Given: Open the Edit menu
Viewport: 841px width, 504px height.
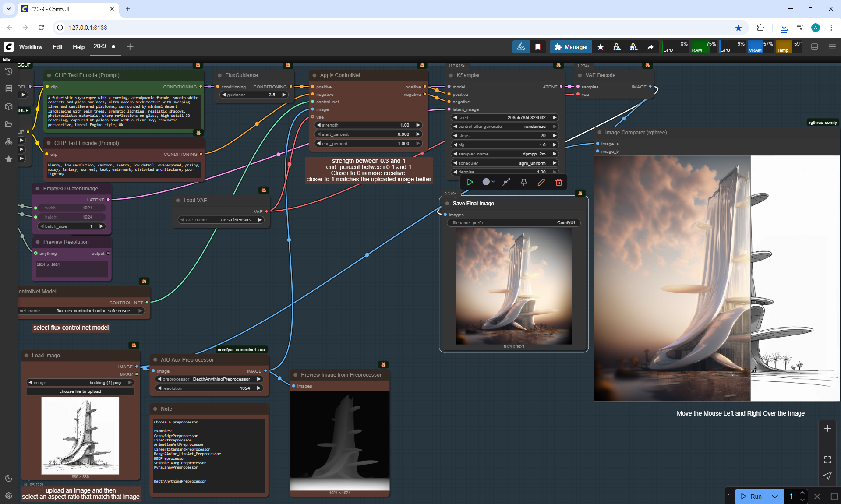Looking at the screenshot, I should coord(57,47).
